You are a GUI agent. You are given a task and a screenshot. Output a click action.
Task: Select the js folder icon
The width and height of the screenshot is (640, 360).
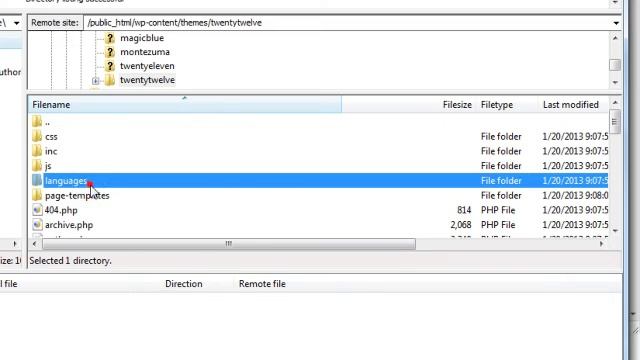[37, 165]
